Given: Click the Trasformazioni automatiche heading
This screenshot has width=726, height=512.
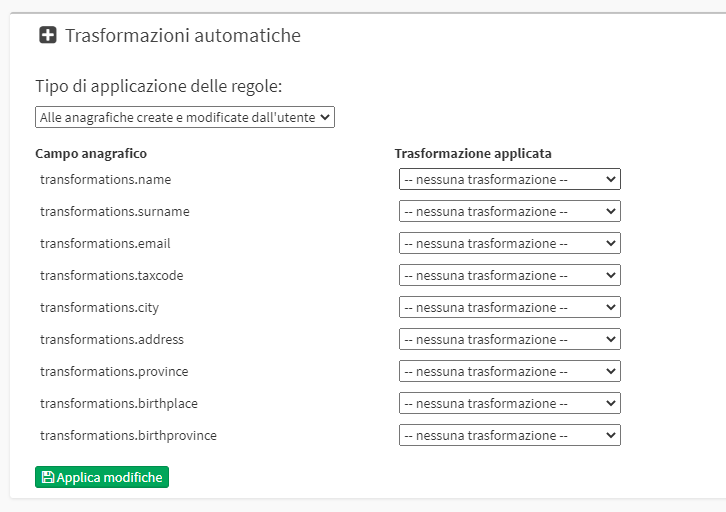Looking at the screenshot, I should pyautogui.click(x=183, y=36).
